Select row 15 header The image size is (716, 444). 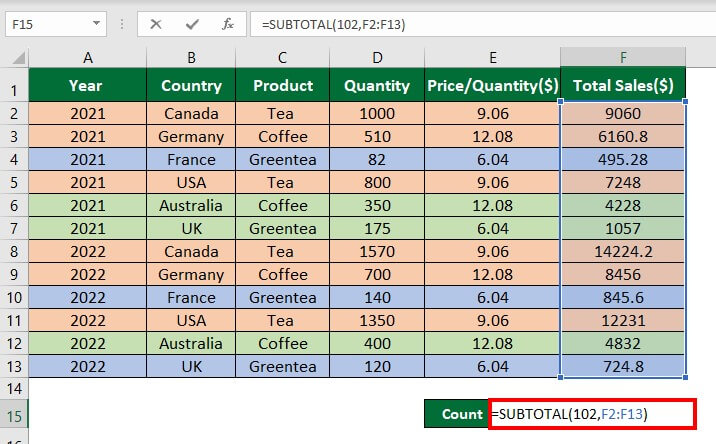coord(14,414)
